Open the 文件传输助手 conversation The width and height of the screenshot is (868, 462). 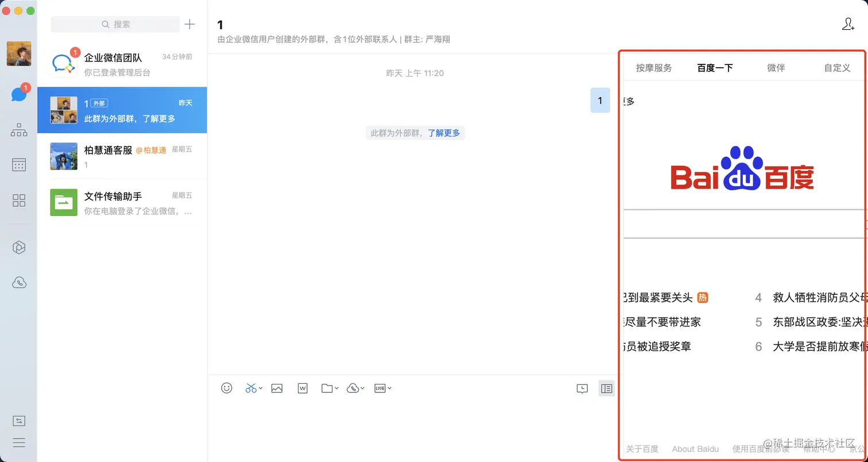click(122, 202)
